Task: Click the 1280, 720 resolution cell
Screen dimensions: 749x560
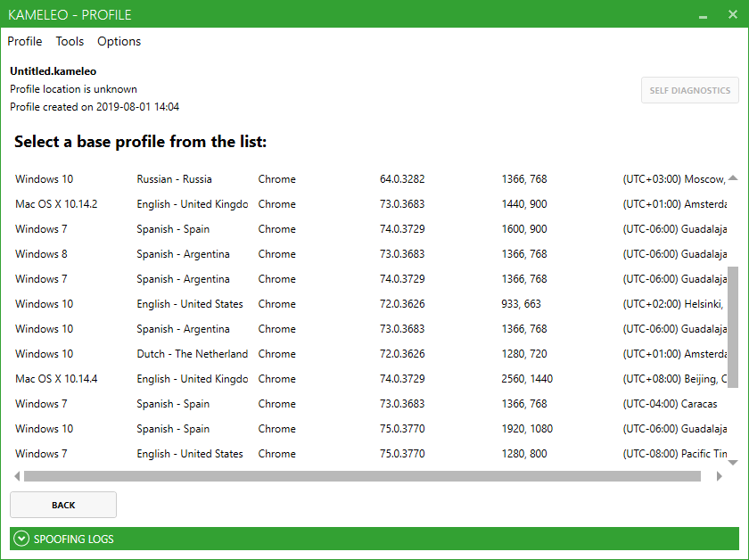Action: (x=524, y=354)
